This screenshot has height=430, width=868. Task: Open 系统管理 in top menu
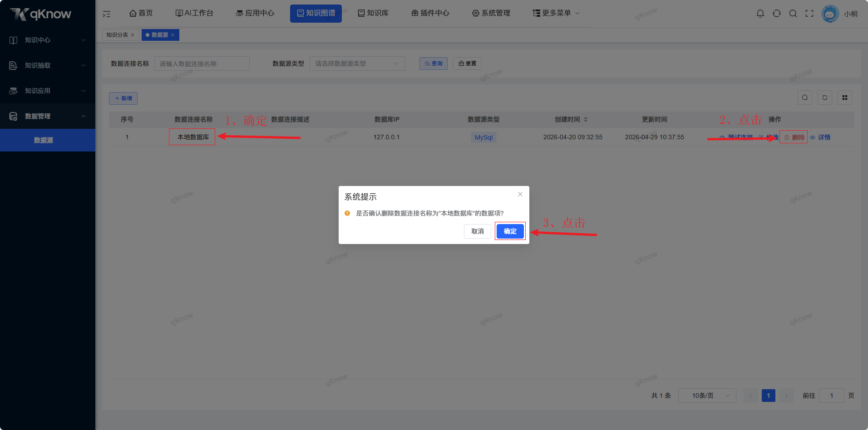491,13
